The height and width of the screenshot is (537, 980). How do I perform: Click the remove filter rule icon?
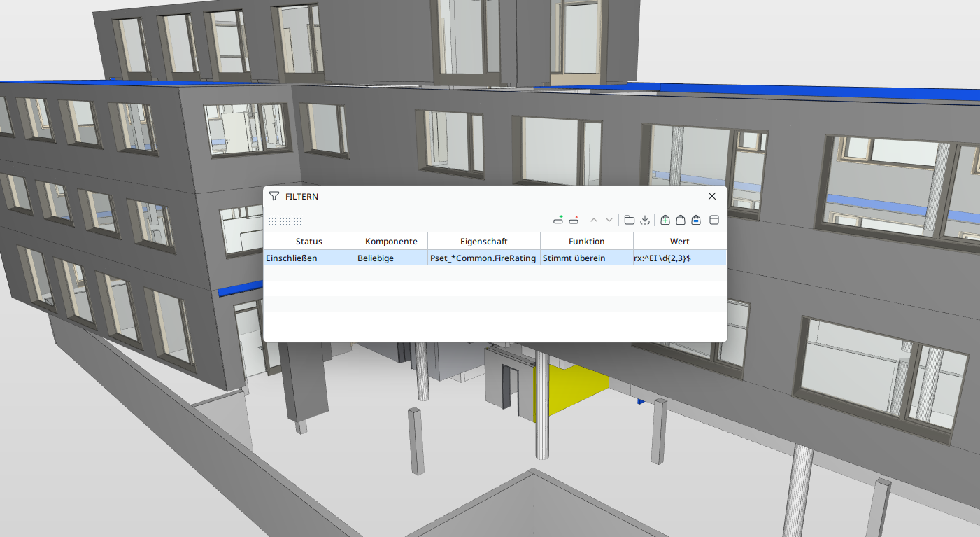(574, 220)
